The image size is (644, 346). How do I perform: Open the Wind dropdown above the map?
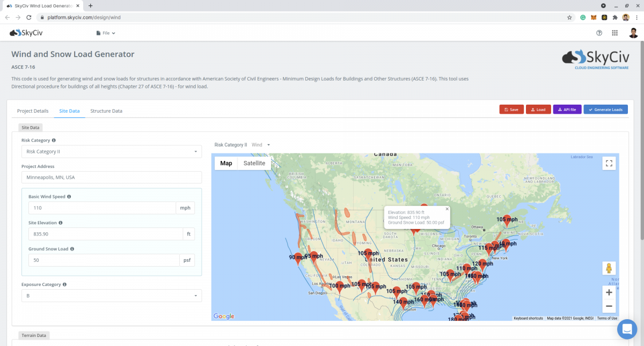(x=260, y=144)
